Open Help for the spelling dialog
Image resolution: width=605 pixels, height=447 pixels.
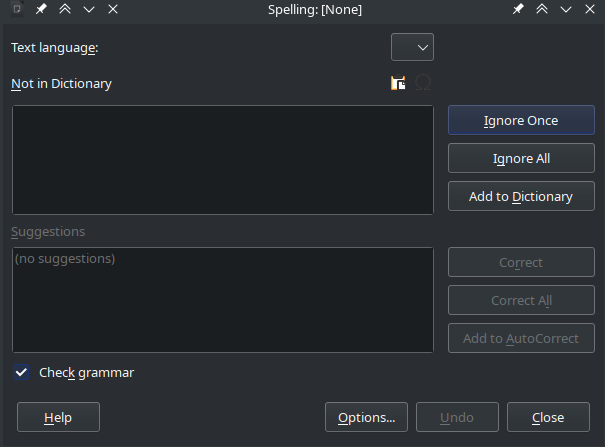pyautogui.click(x=58, y=417)
